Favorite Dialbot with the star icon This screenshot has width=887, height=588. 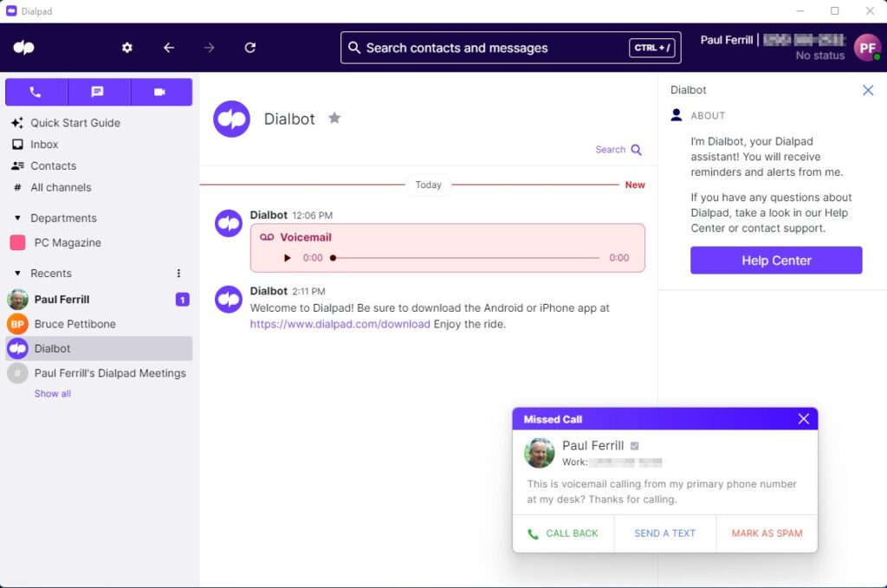(x=334, y=118)
